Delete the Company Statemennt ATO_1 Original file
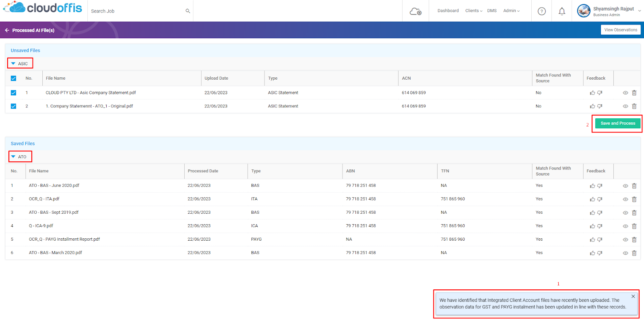Screen dimensions: 644x322 [x=634, y=106]
